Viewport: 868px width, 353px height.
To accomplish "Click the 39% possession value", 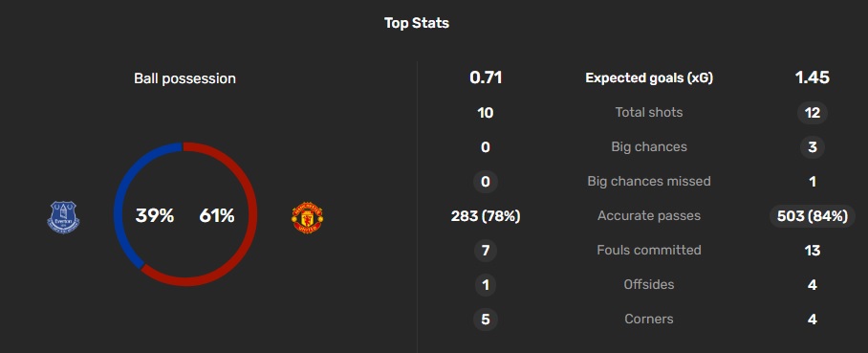I will [155, 215].
